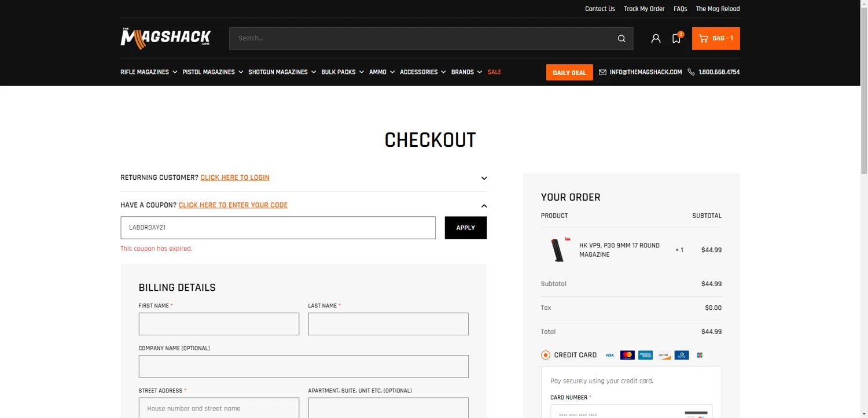868x418 pixels.
Task: Open the wishlist bookmark icon
Action: click(x=676, y=39)
